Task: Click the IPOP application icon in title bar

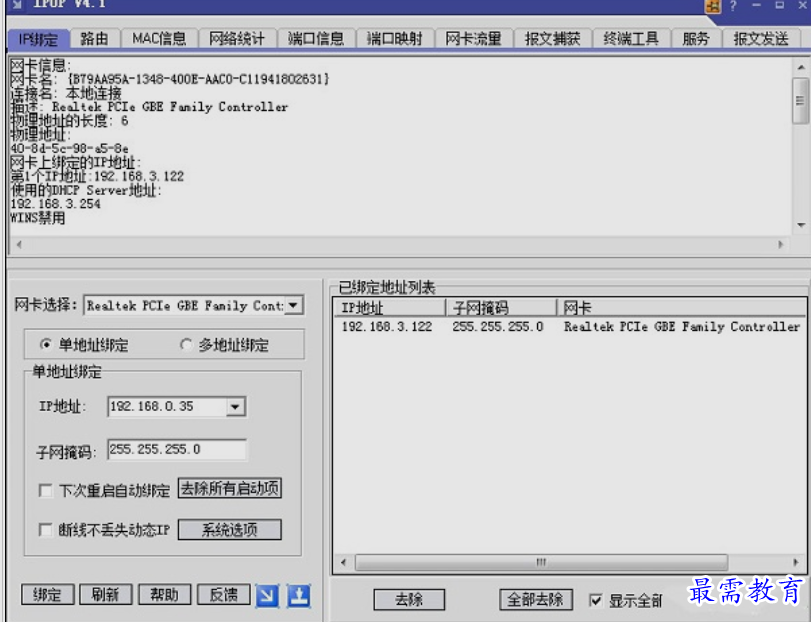Action: (17, 5)
